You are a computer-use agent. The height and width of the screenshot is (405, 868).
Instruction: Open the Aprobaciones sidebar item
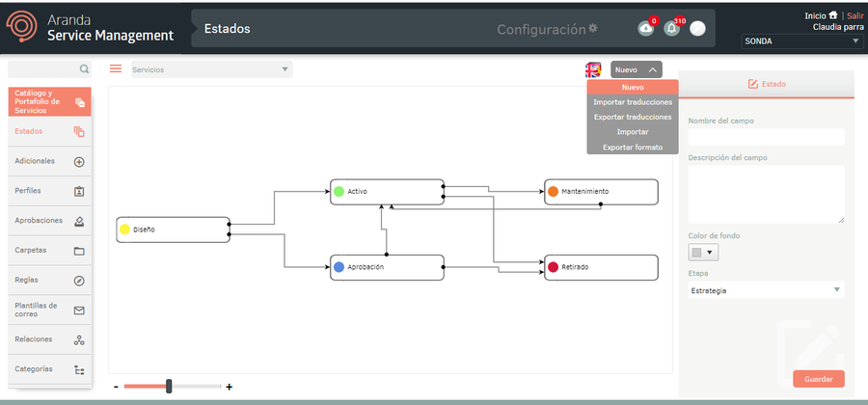click(50, 220)
